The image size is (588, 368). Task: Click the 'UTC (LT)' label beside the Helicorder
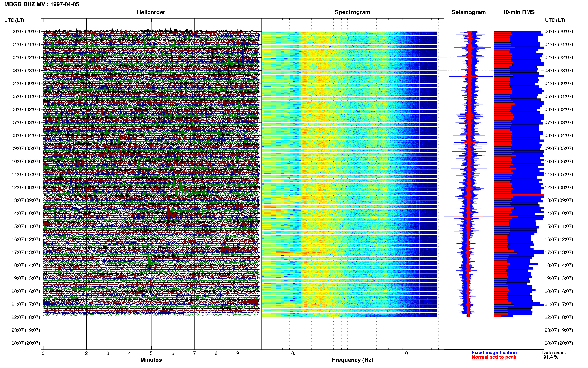coord(14,20)
